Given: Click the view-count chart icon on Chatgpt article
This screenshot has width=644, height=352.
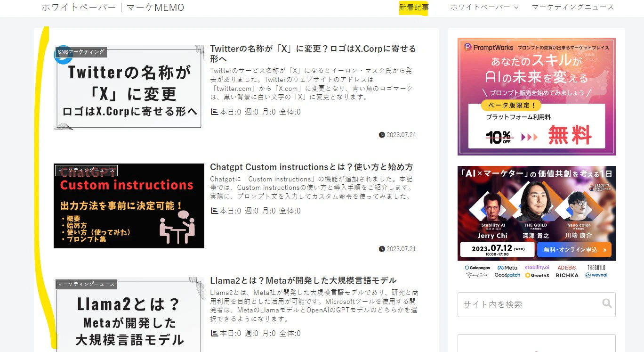Looking at the screenshot, I should click(214, 211).
